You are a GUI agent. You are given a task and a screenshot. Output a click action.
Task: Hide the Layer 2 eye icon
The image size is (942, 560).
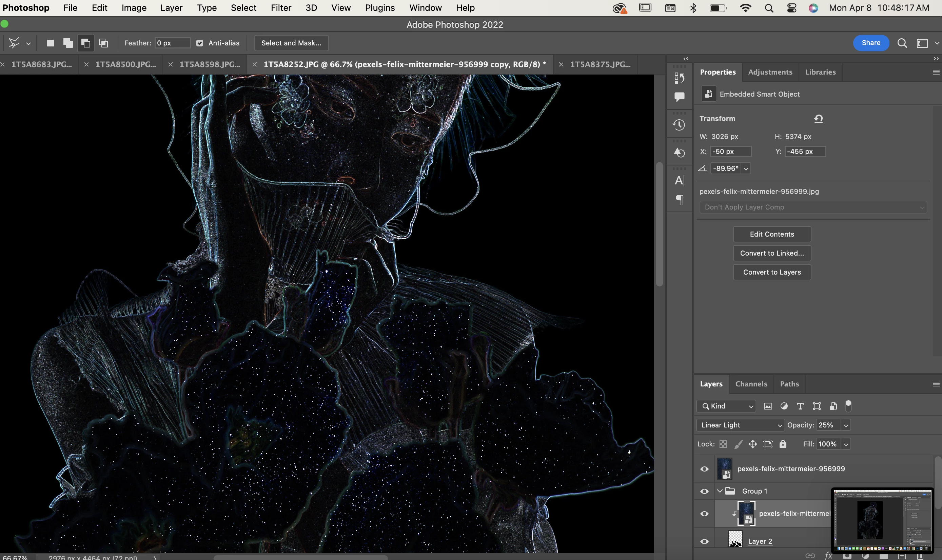point(704,541)
